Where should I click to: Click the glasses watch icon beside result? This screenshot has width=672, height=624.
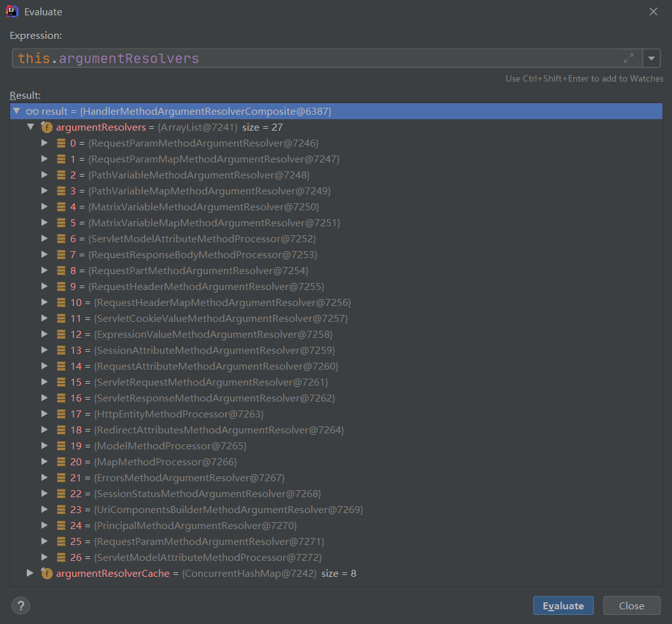click(x=32, y=112)
